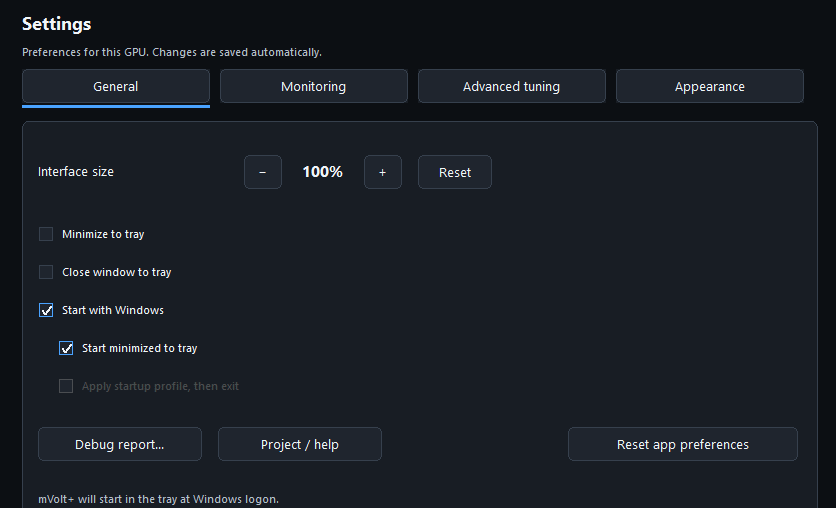Open the Monitoring tab
This screenshot has height=508, width=836.
click(x=314, y=86)
